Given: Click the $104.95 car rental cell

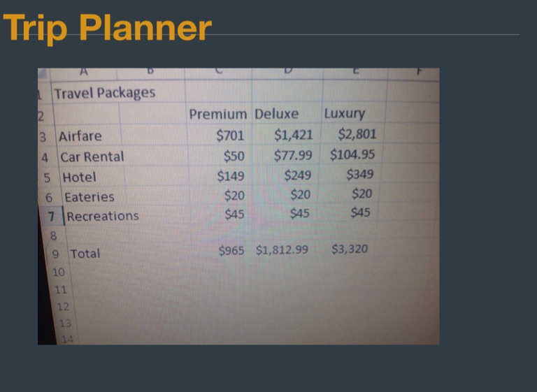Looking at the screenshot, I should (x=352, y=154).
